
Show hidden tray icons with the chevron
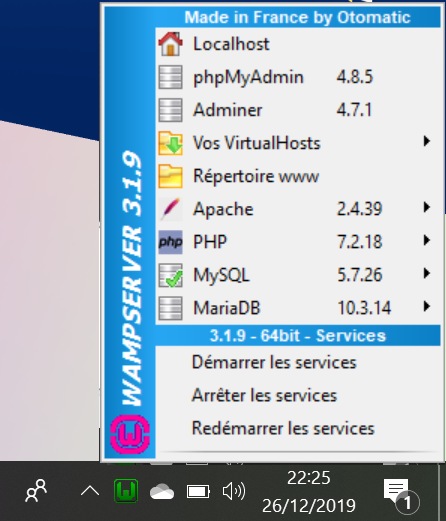click(90, 491)
